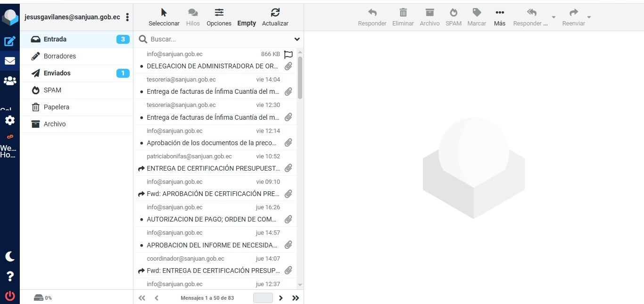Select the Papelera folder
Image resolution: width=644 pixels, height=304 pixels.
[57, 107]
